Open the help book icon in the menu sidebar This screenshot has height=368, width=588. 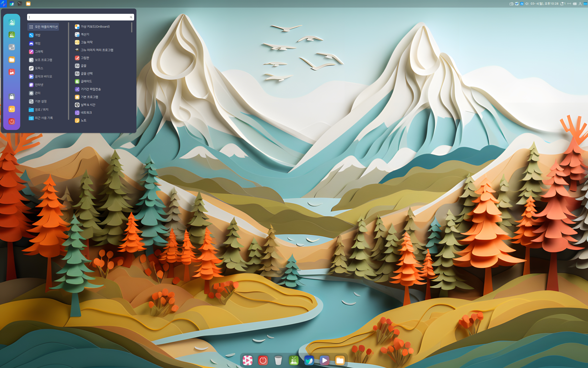(x=12, y=72)
